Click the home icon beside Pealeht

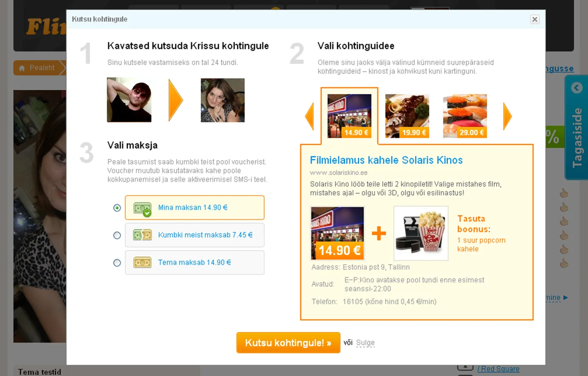[x=22, y=68]
